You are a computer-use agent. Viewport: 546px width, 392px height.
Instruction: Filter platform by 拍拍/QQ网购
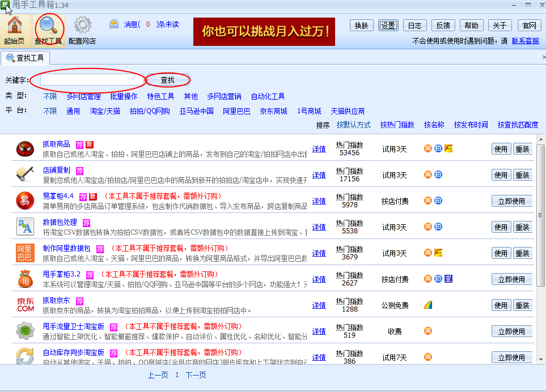pos(150,111)
